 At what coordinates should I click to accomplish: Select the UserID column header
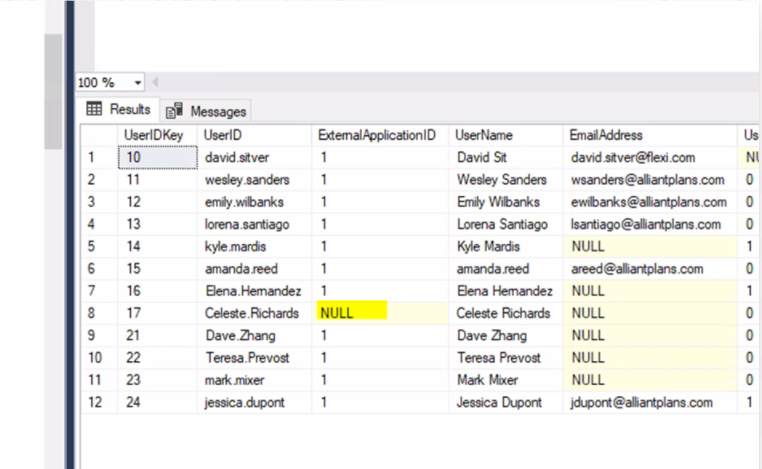click(x=255, y=135)
